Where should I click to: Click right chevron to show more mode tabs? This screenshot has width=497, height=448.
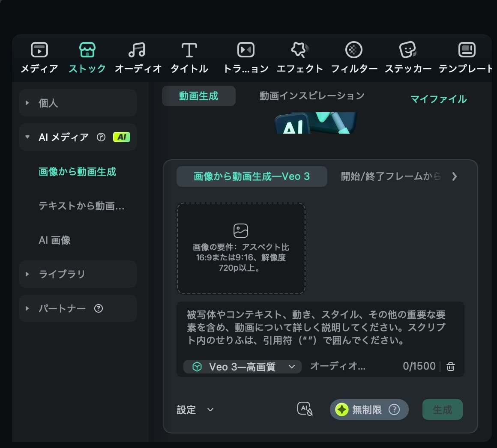[455, 176]
